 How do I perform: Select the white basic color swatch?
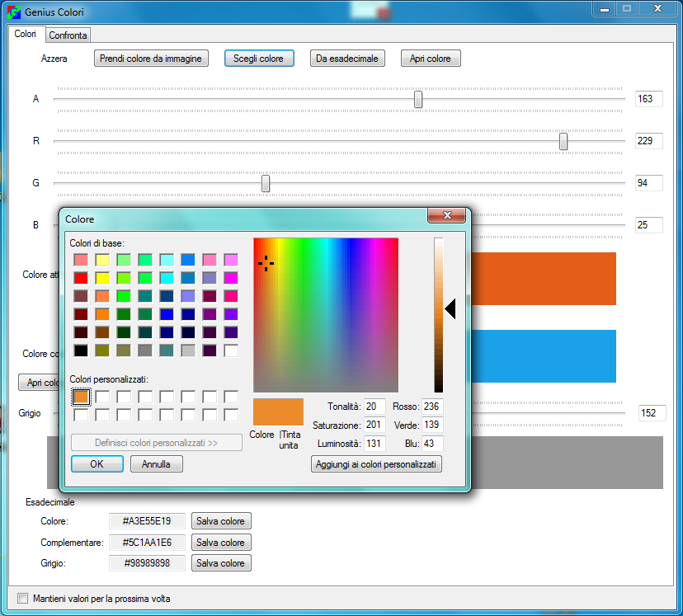coord(231,350)
